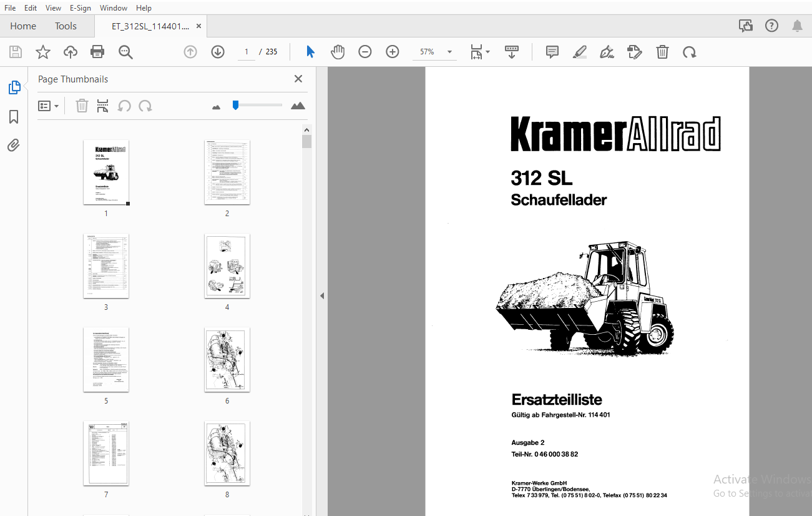Viewport: 812px width, 516px height.
Task: Click the 'Ersatzteilliste' heading in document
Action: (557, 399)
